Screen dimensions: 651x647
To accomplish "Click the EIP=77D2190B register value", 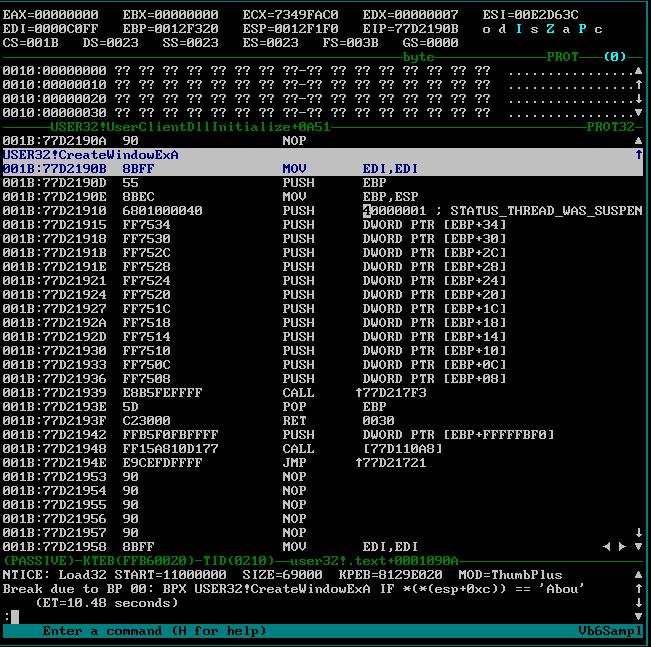I will coord(410,29).
